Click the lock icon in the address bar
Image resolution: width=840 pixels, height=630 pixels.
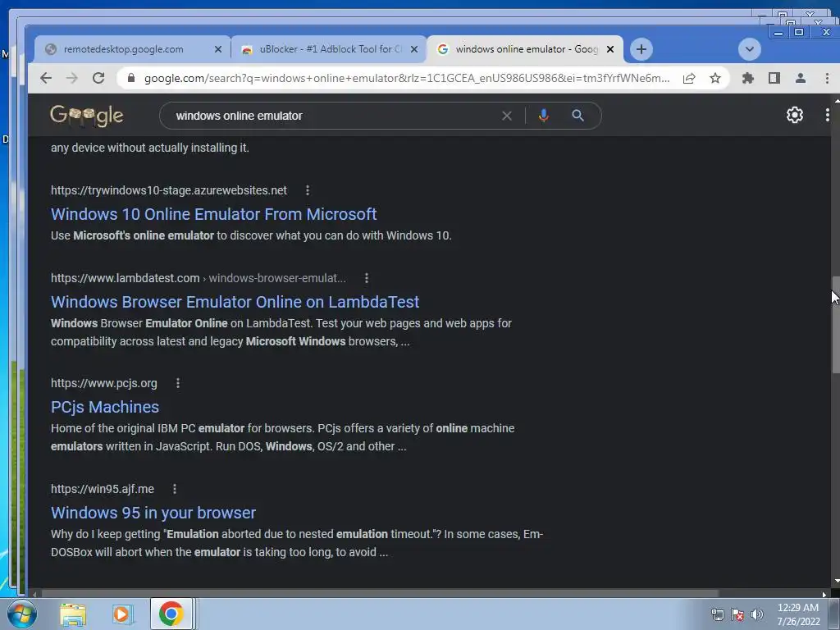[x=131, y=78]
